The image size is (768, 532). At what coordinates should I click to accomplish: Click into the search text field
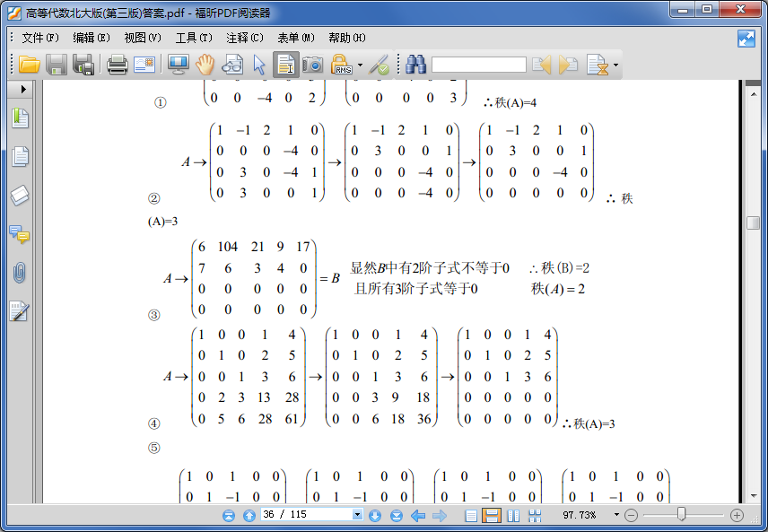point(479,65)
